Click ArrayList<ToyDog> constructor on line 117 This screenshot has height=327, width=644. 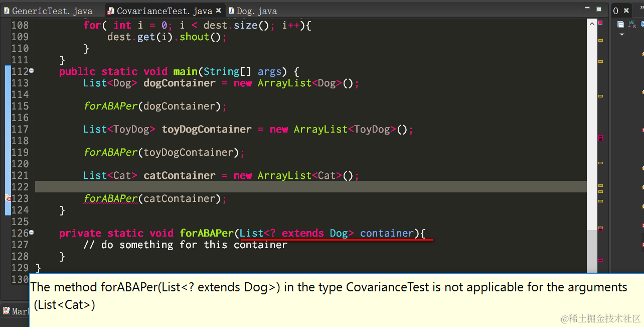[x=350, y=129]
